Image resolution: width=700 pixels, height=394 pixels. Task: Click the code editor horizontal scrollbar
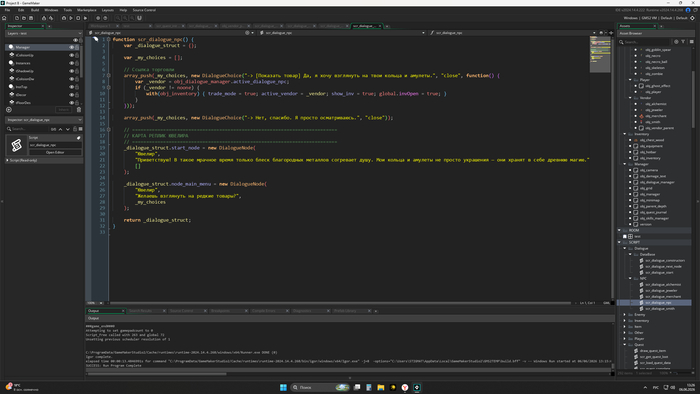[340, 303]
